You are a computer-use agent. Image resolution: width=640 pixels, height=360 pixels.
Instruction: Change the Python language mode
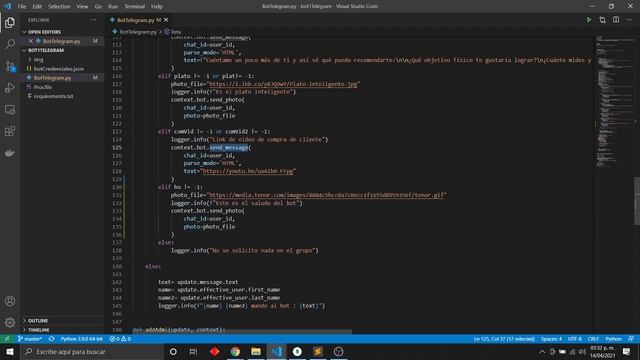tap(613, 339)
